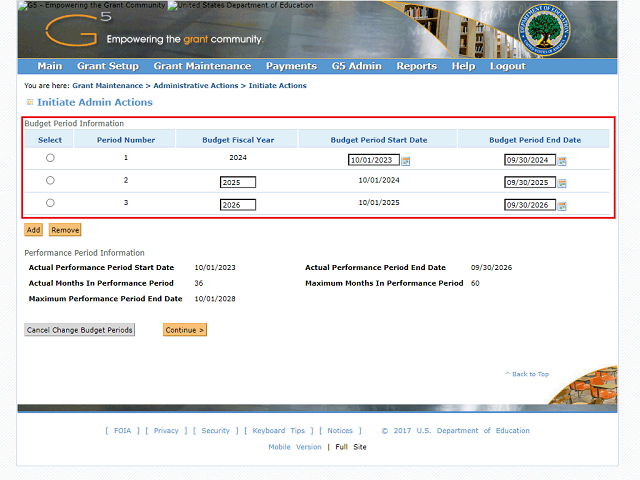Image resolution: width=640 pixels, height=480 pixels.
Task: Click Logout in the navigation bar
Action: click(508, 66)
